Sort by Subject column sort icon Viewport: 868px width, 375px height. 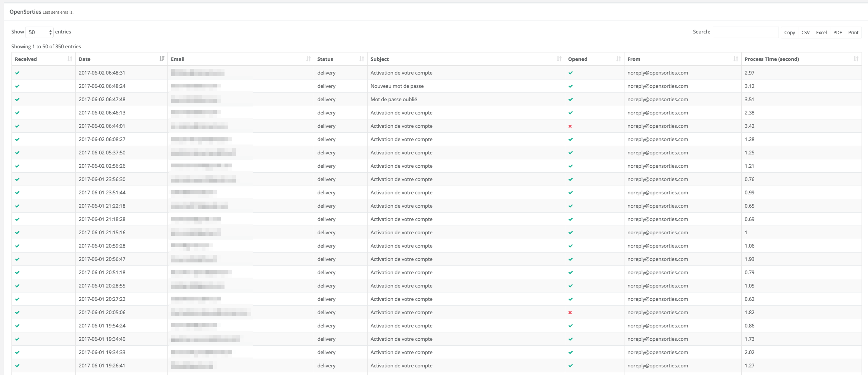pos(559,59)
